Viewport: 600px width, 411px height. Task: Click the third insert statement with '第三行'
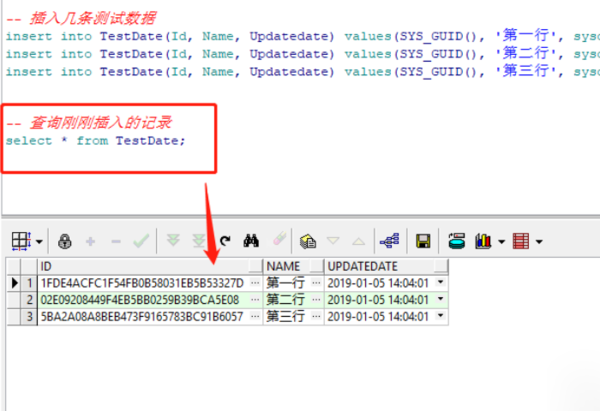pyautogui.click(x=302, y=72)
